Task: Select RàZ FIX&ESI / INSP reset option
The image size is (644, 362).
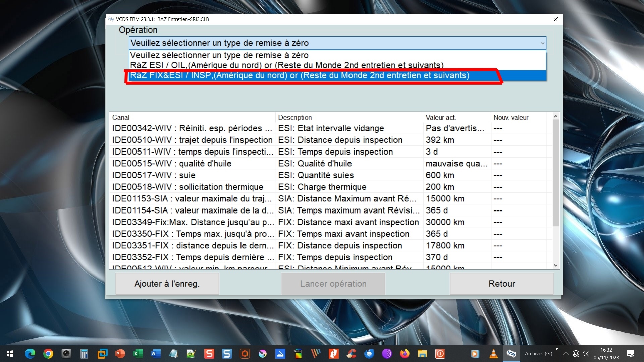Action: (x=300, y=75)
